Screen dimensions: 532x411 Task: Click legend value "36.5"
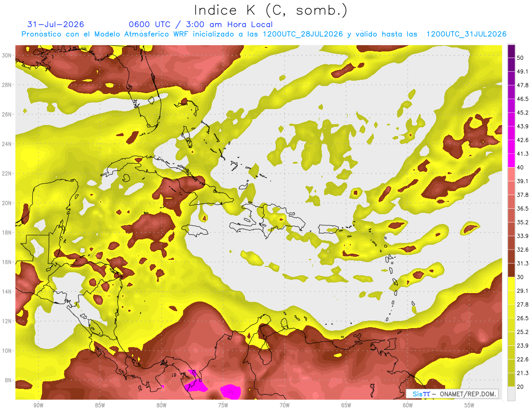tap(523, 208)
